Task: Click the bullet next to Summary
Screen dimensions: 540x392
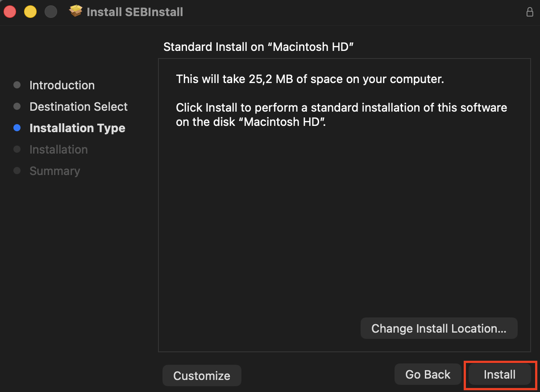Action: coord(17,171)
